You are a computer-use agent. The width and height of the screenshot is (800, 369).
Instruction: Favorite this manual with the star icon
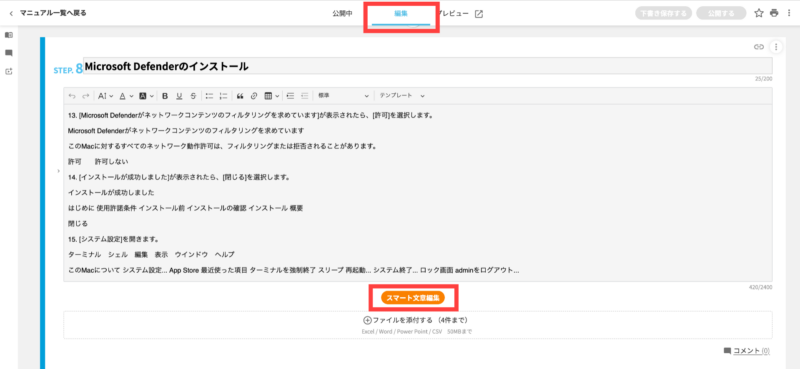tap(759, 13)
